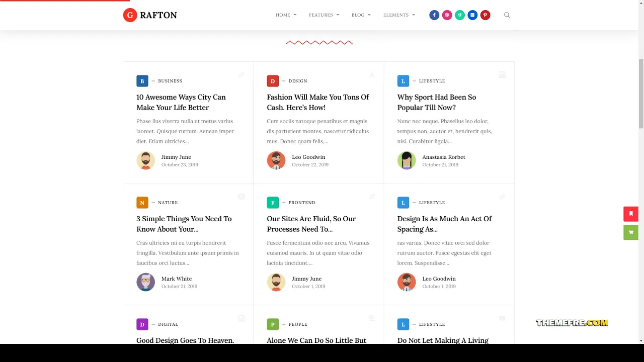Click the purple D badge for Digital
Image resolution: width=644 pixels, height=362 pixels.
pyautogui.click(x=142, y=324)
